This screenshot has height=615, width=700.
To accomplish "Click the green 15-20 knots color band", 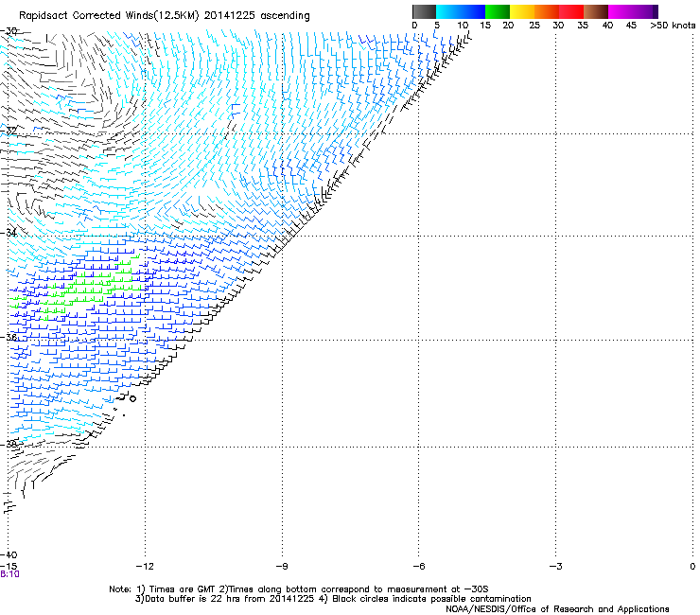I will pos(498,11).
